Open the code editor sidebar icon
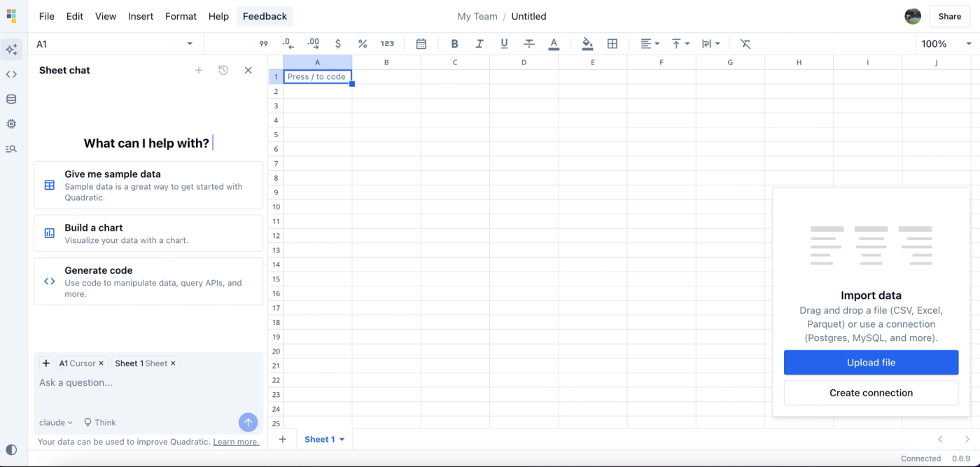 (x=11, y=73)
